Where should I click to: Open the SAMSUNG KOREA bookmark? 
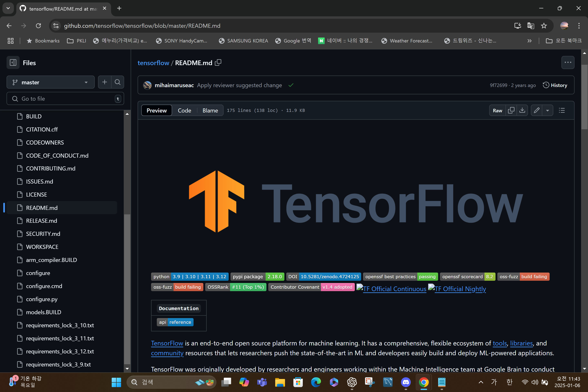pyautogui.click(x=243, y=41)
